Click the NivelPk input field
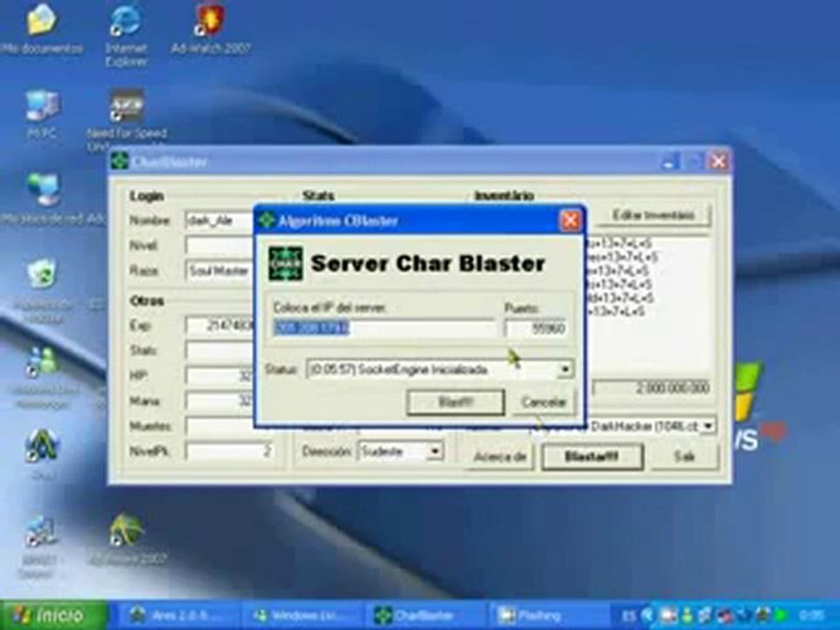 pyautogui.click(x=230, y=451)
